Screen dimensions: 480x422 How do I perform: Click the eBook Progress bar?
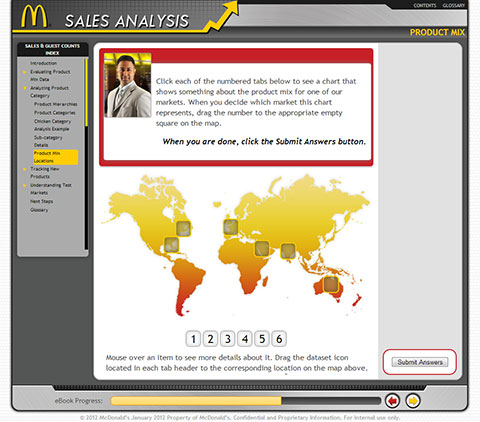245,401
